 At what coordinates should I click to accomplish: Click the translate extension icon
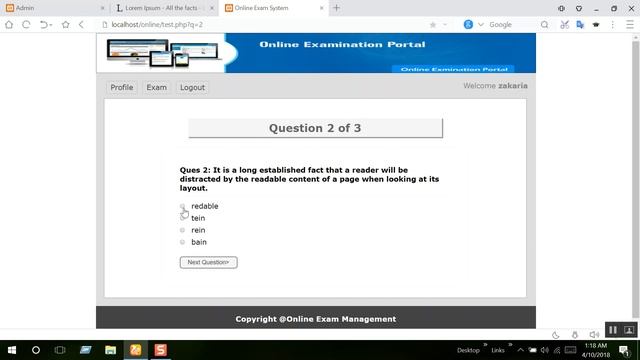click(580, 24)
